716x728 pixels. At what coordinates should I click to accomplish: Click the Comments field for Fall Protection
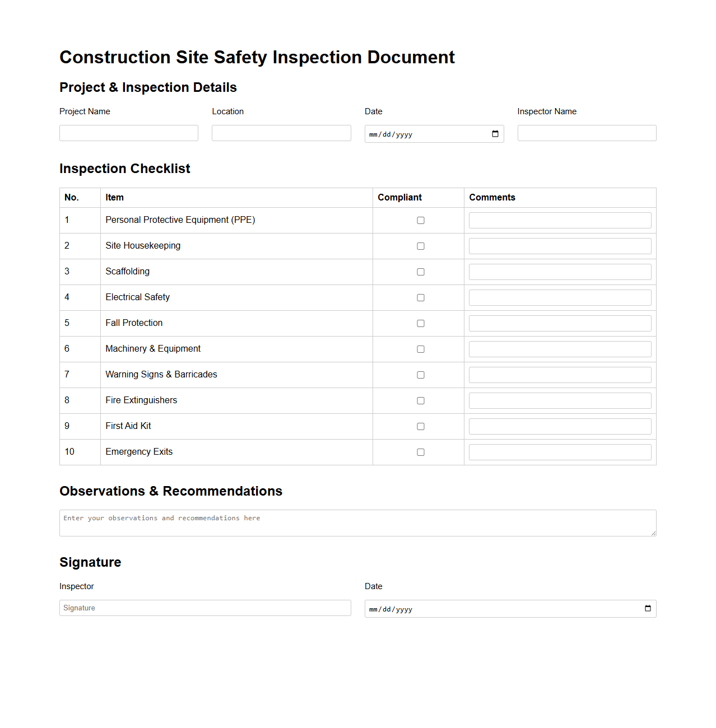coord(559,323)
